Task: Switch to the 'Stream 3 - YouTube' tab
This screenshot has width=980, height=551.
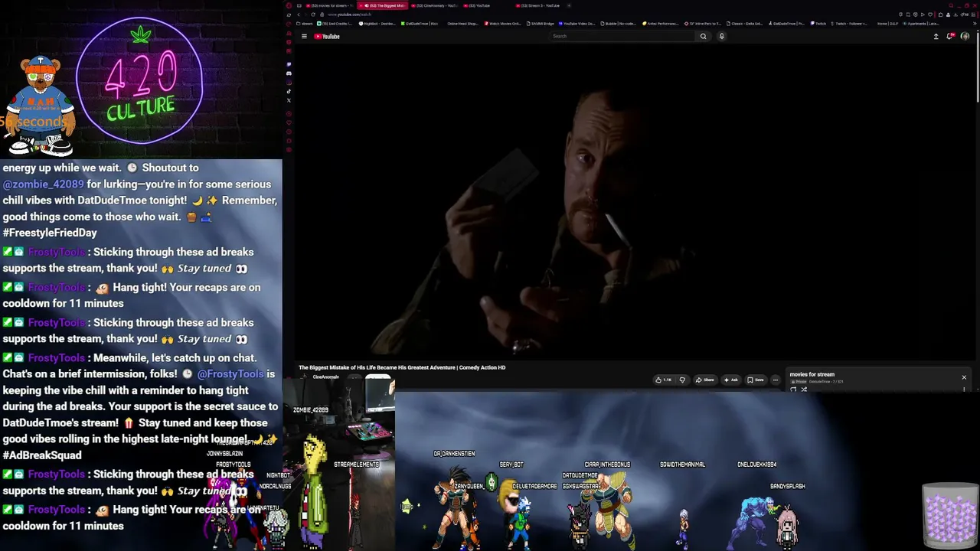Action: (x=538, y=5)
